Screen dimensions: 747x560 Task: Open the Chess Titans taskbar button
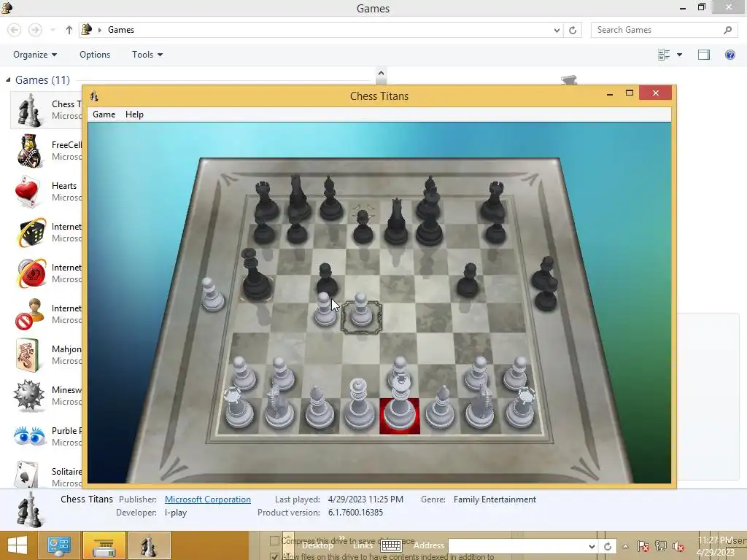(149, 545)
